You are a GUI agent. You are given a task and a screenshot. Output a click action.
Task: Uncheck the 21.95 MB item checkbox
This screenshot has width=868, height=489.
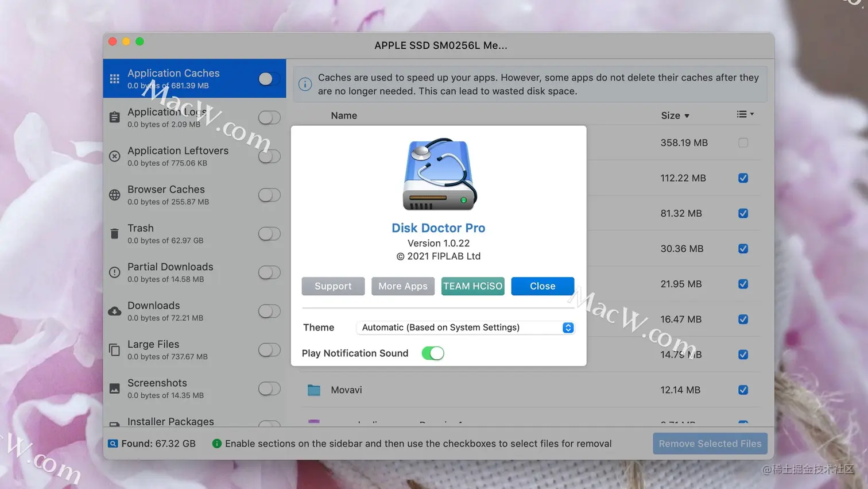pyautogui.click(x=743, y=284)
